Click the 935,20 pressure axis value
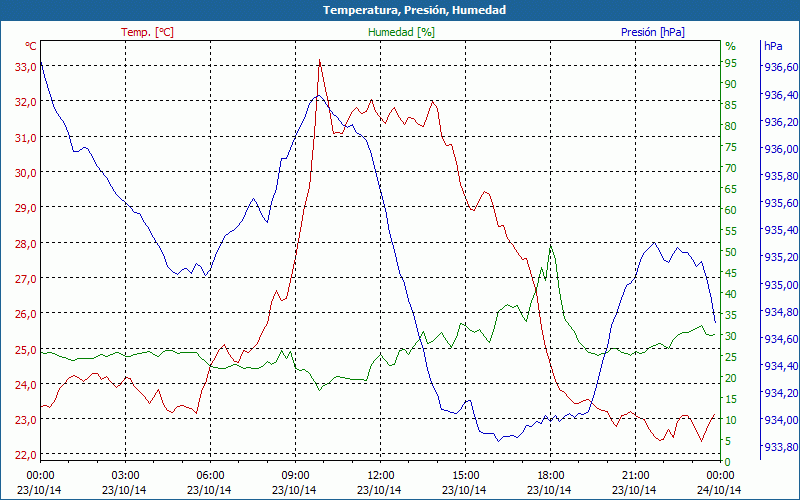The height and width of the screenshot is (500, 800). 780,257
